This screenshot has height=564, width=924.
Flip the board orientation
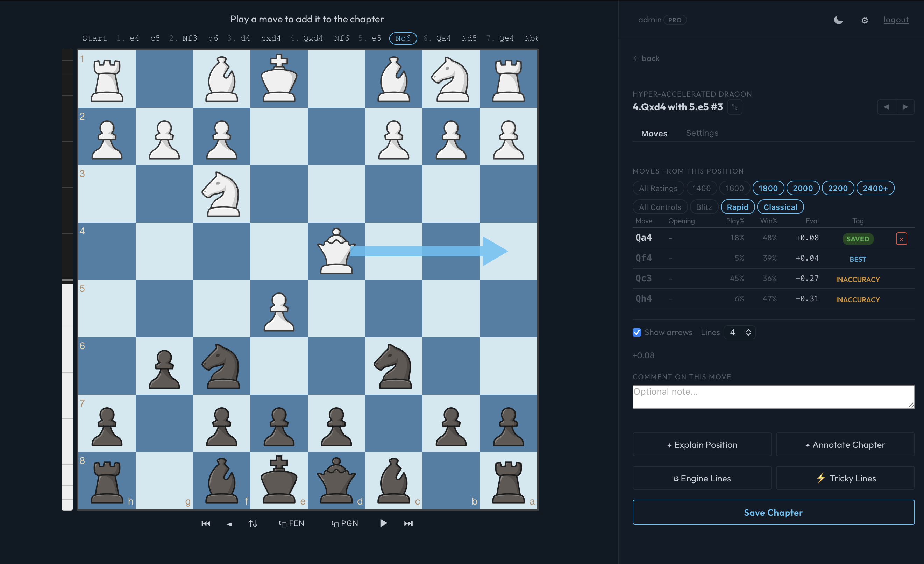click(253, 523)
